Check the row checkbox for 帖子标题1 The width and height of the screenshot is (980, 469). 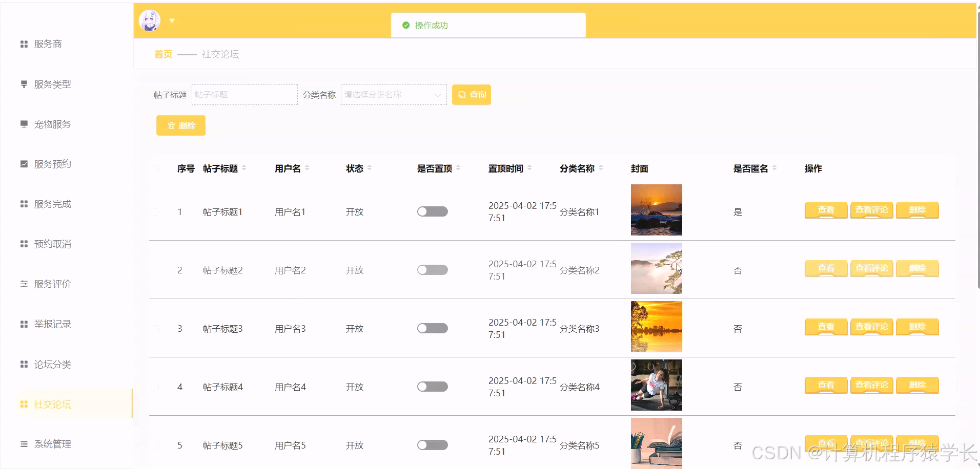pyautogui.click(x=155, y=211)
